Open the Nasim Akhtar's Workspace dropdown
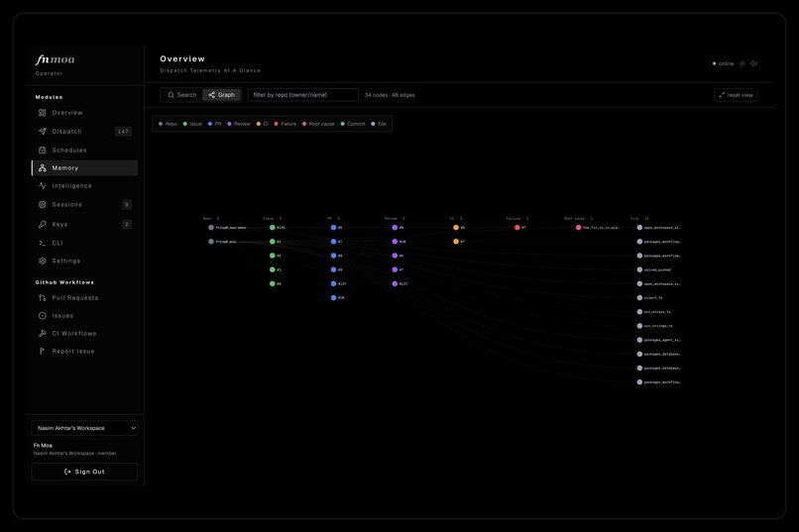 tap(84, 428)
